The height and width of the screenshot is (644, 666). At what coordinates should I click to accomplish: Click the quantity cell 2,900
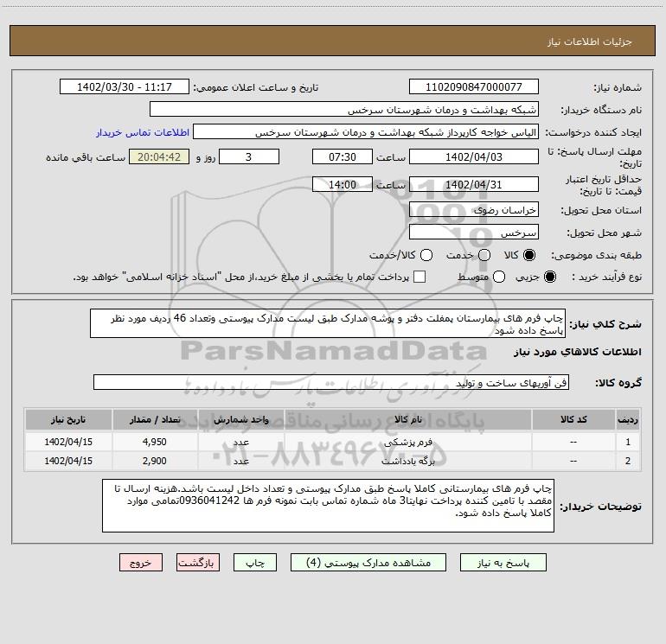click(155, 461)
